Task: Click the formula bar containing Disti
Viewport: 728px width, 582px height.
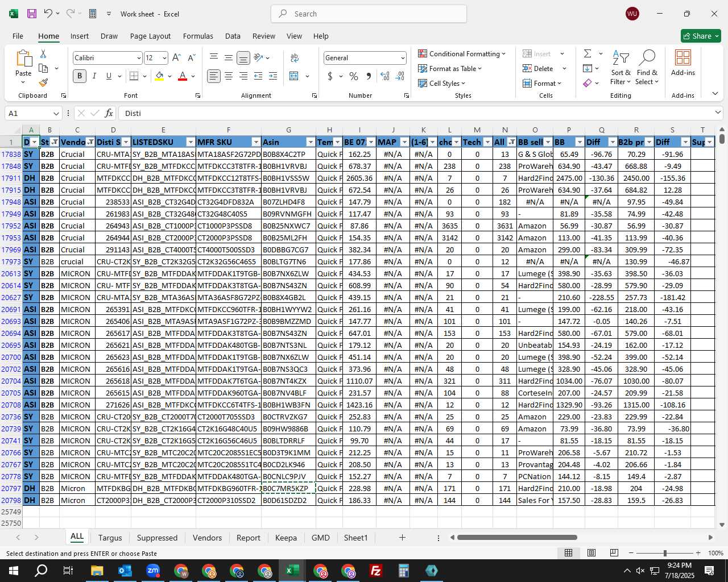Action: coord(416,113)
